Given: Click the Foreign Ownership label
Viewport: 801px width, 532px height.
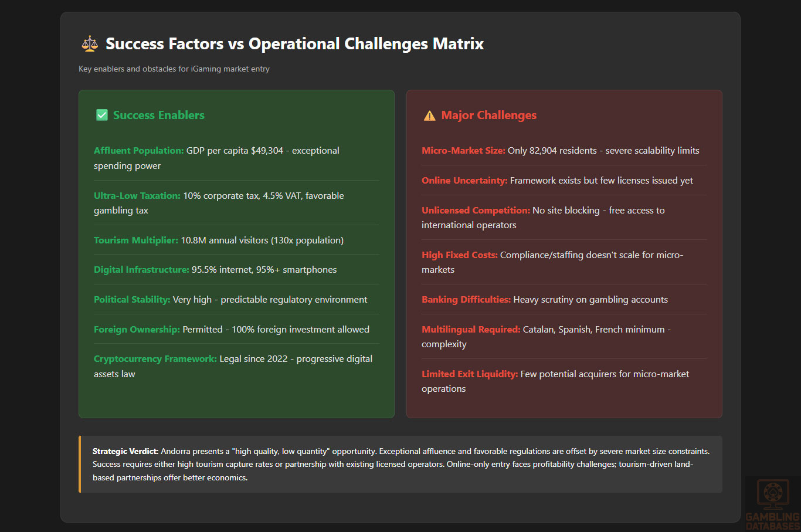Looking at the screenshot, I should point(137,330).
